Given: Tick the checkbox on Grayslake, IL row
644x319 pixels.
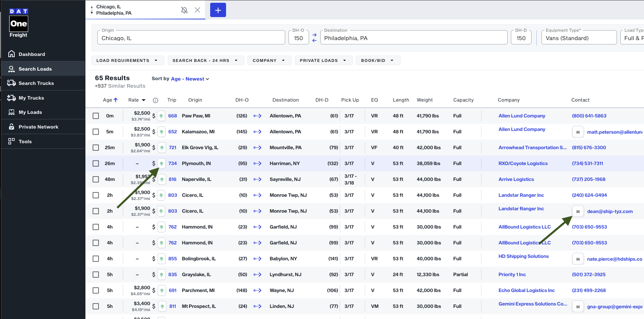Looking at the screenshot, I should pyautogui.click(x=96, y=275).
